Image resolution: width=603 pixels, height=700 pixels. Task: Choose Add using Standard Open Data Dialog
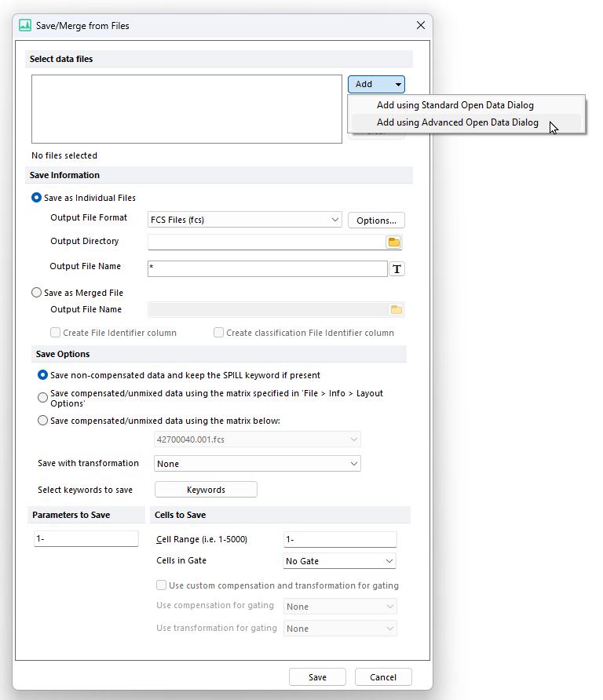pyautogui.click(x=466, y=105)
